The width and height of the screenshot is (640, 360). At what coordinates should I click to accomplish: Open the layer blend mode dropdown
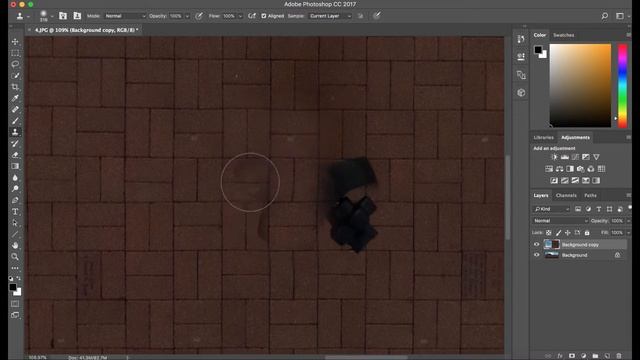click(560, 221)
